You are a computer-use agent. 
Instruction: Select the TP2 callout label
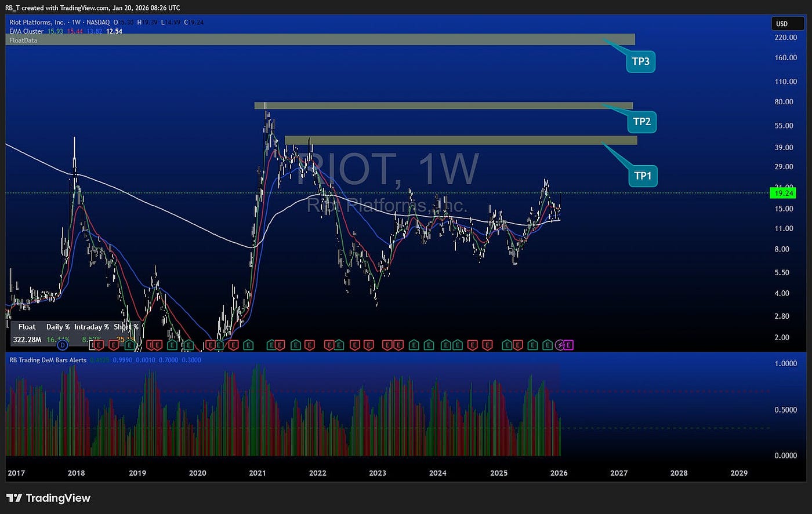pos(641,121)
